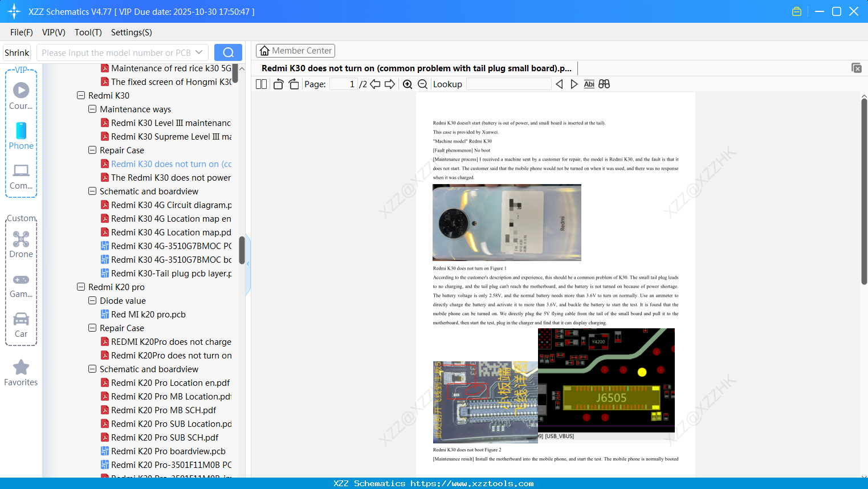Find next lookup match

point(574,84)
